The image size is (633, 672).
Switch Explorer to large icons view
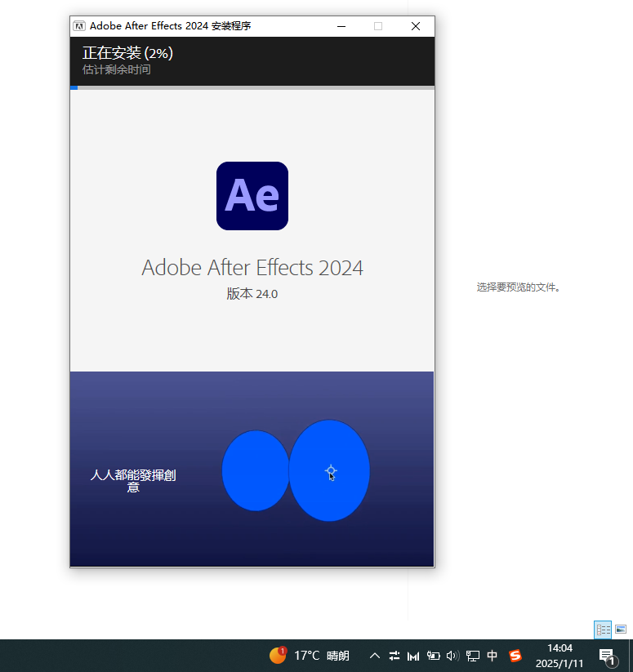pyautogui.click(x=621, y=630)
